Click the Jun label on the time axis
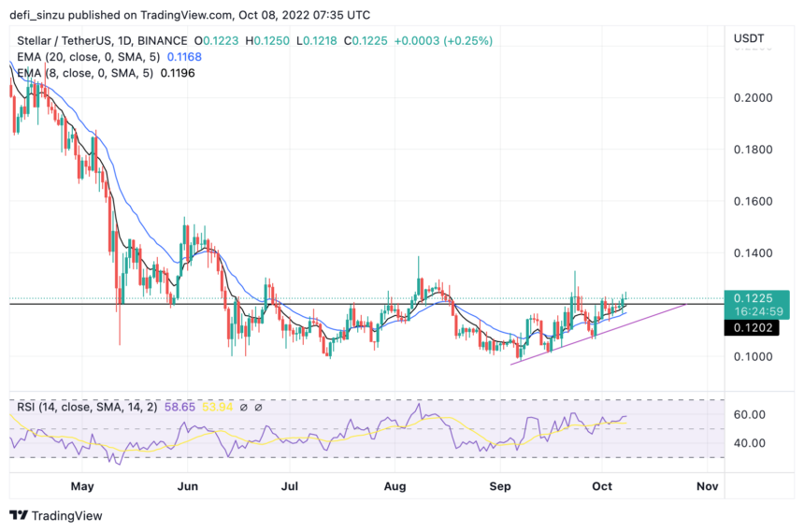This screenshot has width=804, height=532. point(188,486)
